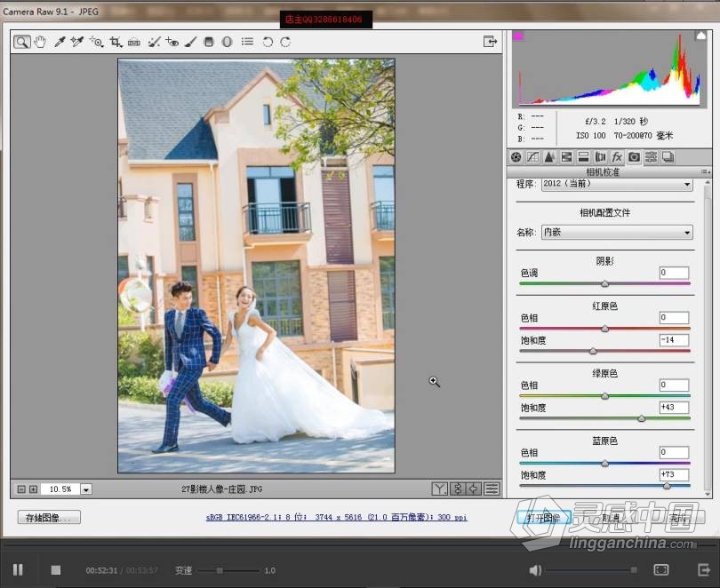Viewport: 720px width, 588px height.
Task: Open the panel options flyout menu
Action: 706,172
